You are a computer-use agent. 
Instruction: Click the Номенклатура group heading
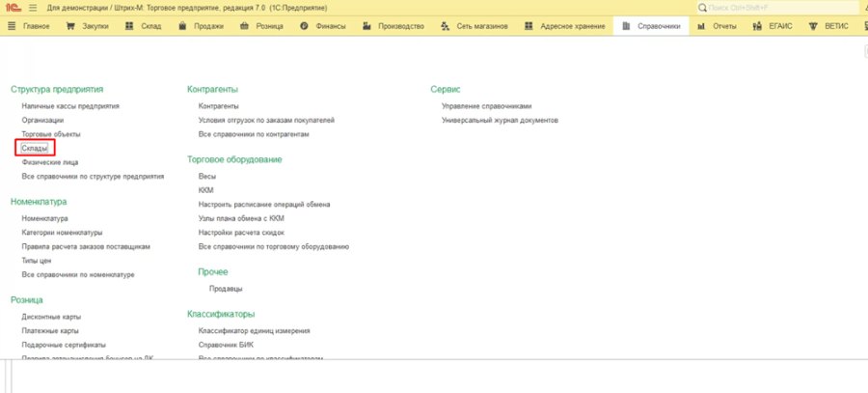[39, 202]
